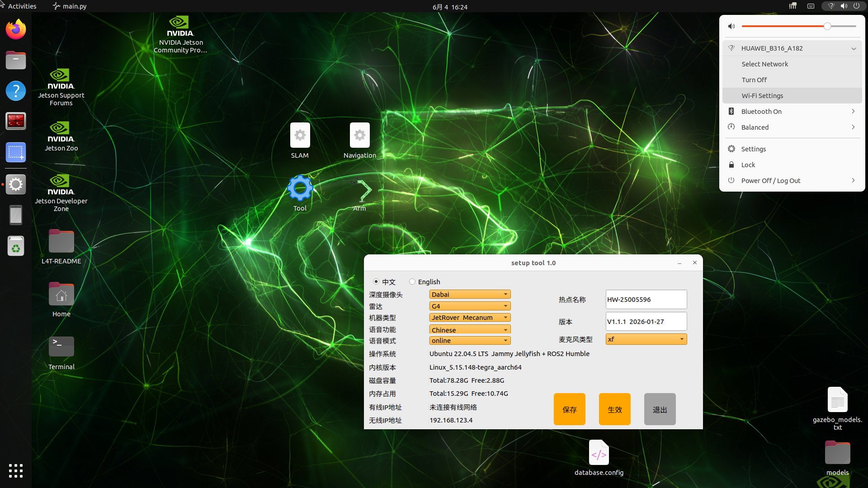Open the L4T-README folder
This screenshot has height=488, width=868.
61,246
